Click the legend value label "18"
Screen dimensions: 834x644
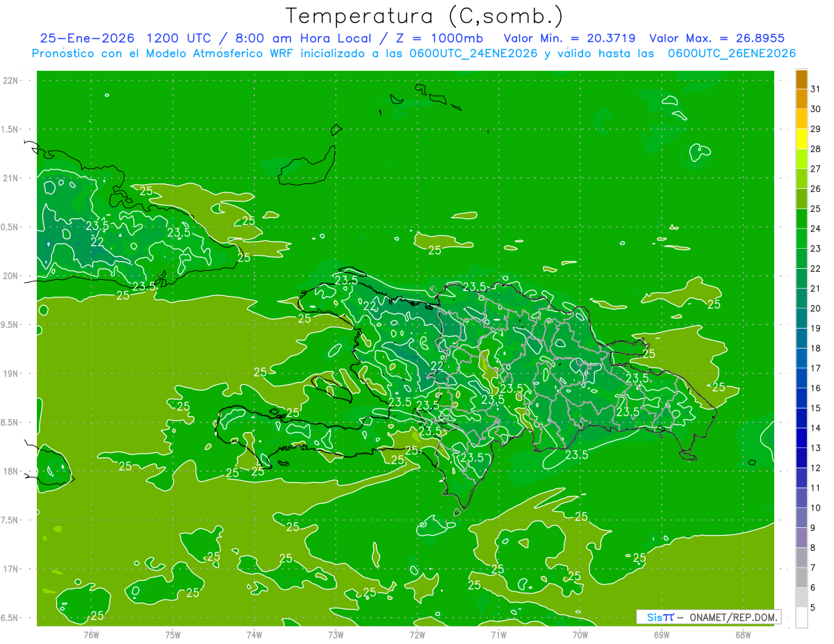(x=816, y=348)
